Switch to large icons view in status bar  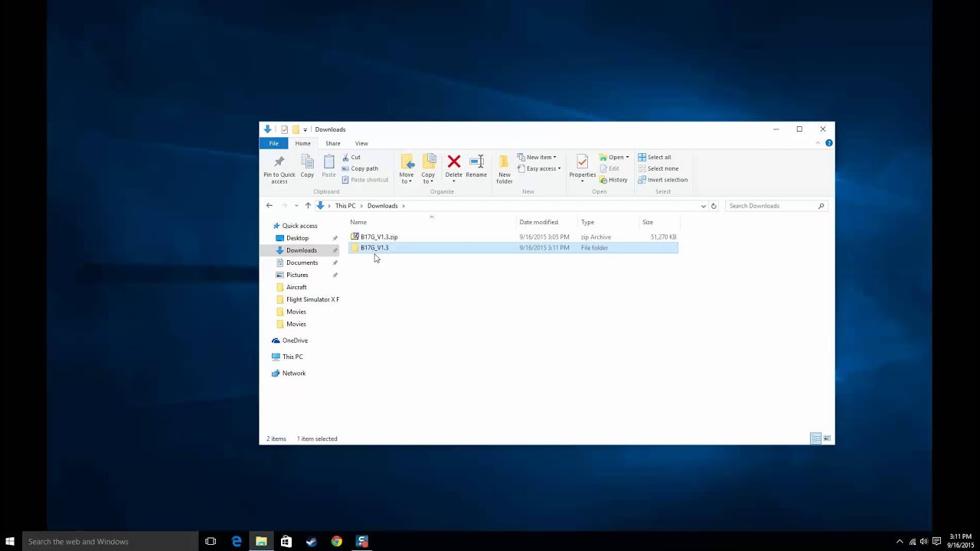point(827,439)
